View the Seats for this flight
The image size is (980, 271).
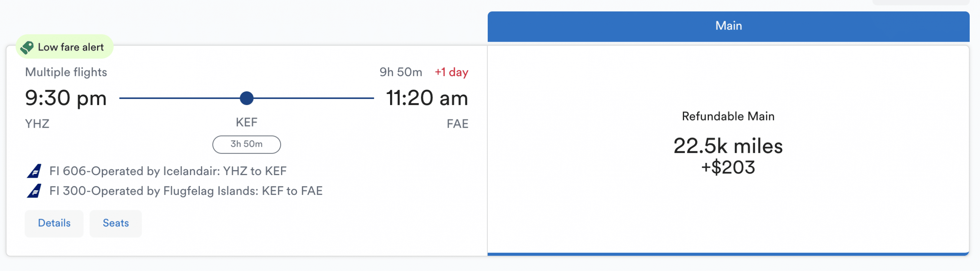[116, 223]
